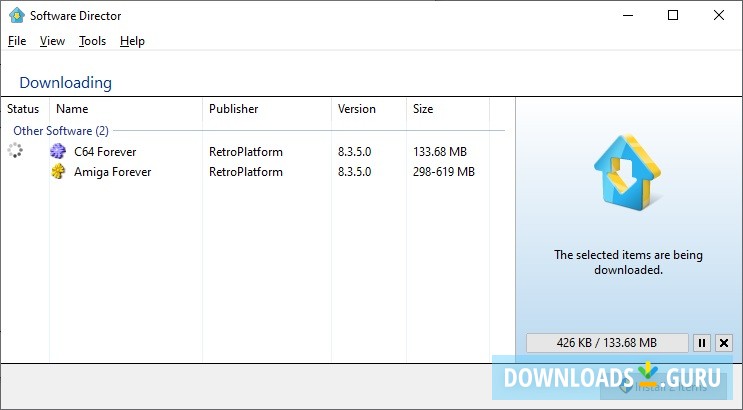The image size is (743, 410).
Task: Click the C64 Forever app icon
Action: (x=58, y=151)
